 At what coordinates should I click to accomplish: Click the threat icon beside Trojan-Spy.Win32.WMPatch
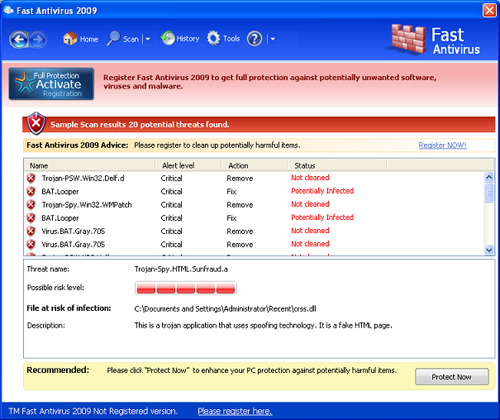[x=31, y=204]
